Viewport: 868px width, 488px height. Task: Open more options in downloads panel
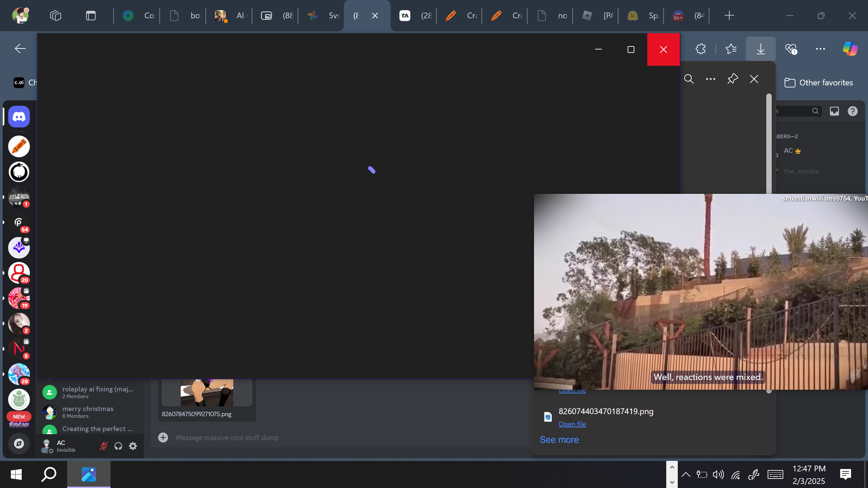click(x=711, y=79)
